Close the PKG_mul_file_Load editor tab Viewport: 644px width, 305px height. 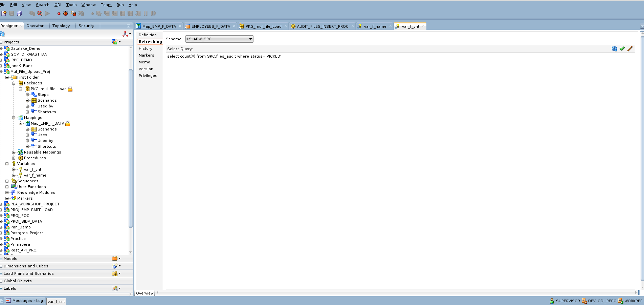click(286, 26)
